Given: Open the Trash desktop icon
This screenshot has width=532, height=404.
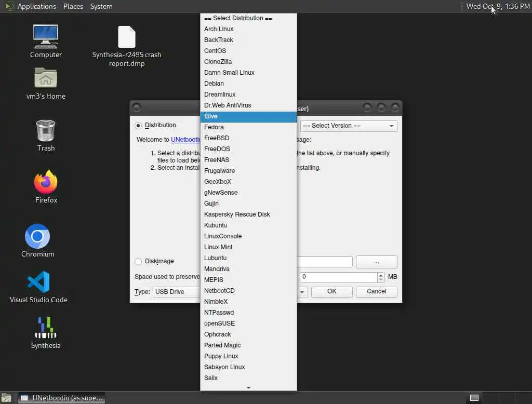Looking at the screenshot, I should click(46, 136).
